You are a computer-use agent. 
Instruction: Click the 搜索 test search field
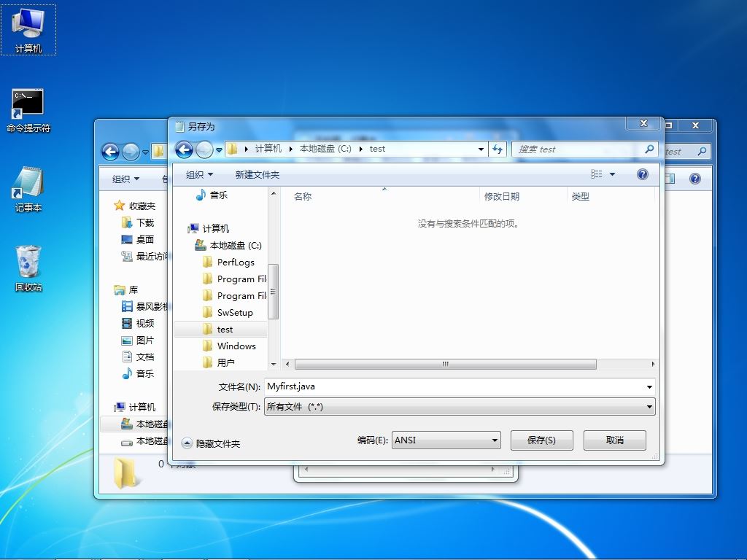(x=585, y=149)
